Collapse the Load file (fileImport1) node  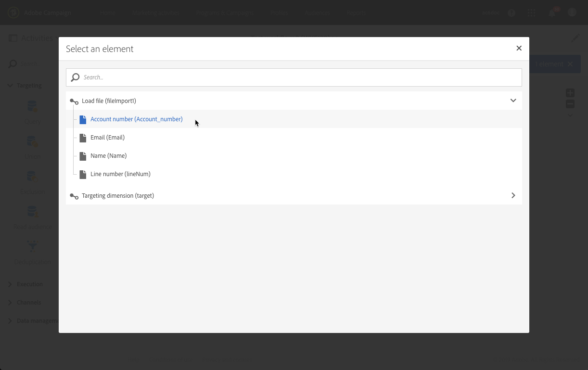coord(513,101)
